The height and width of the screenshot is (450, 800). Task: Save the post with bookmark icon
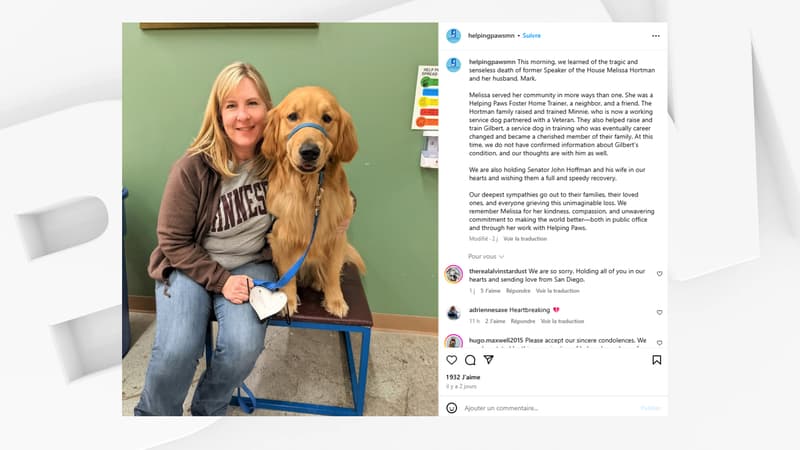[x=657, y=360]
